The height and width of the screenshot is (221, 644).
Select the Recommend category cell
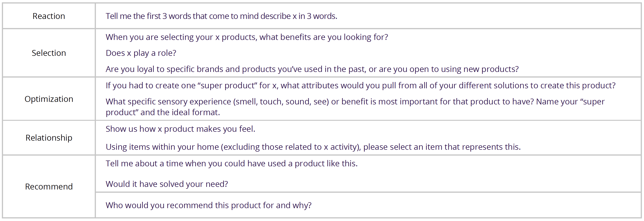pos(49,186)
